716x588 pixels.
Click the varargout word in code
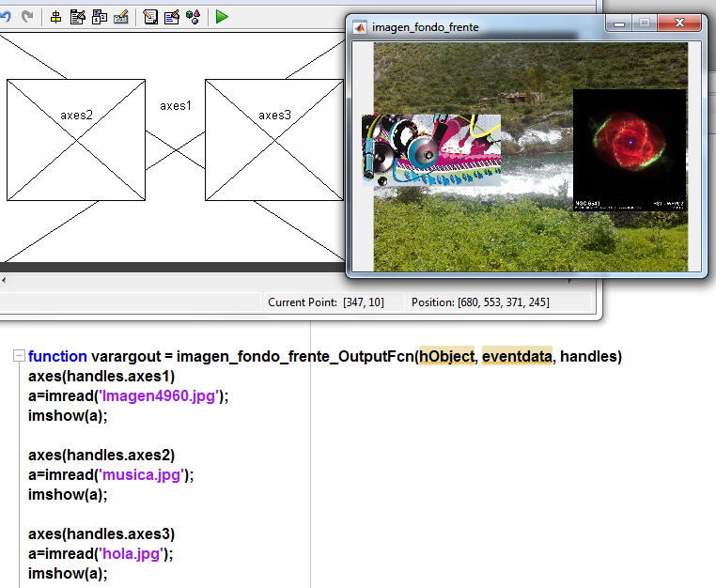[126, 356]
